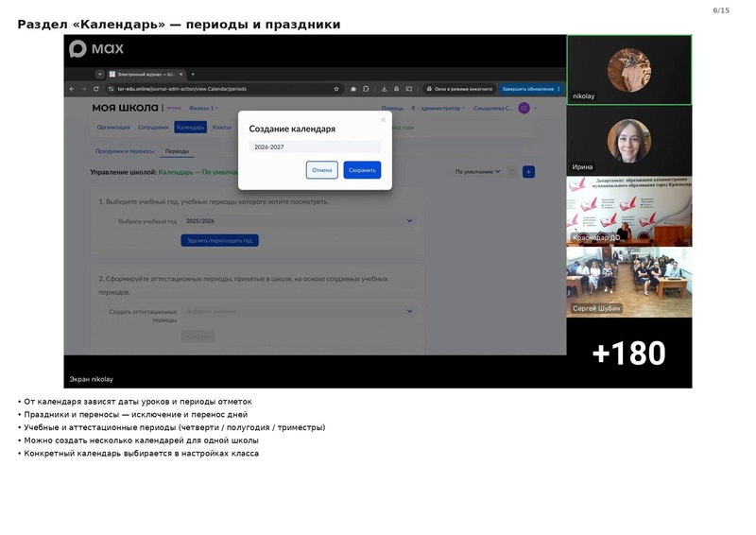The width and height of the screenshot is (756, 535).
Task: Click the browser forward arrow
Action: click(84, 89)
